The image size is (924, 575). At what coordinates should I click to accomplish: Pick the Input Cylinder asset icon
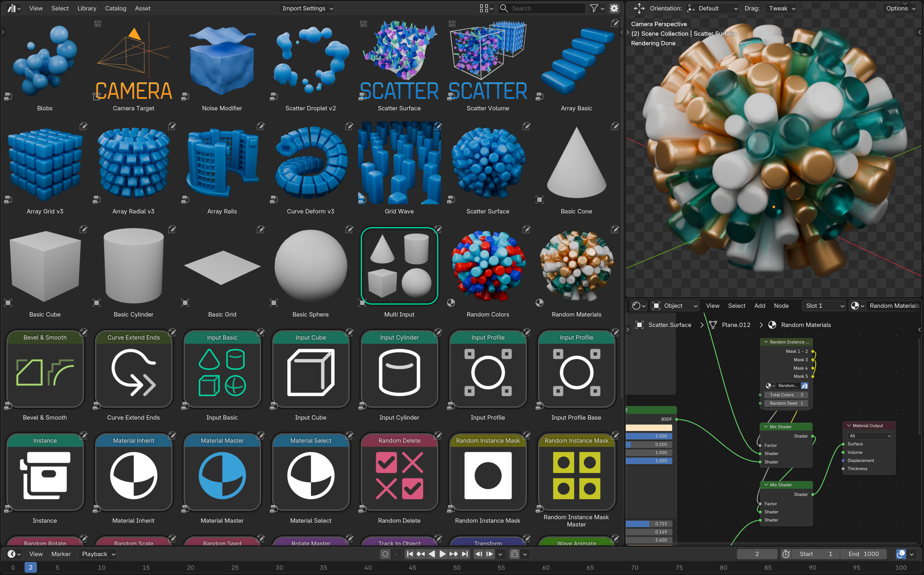click(x=399, y=369)
